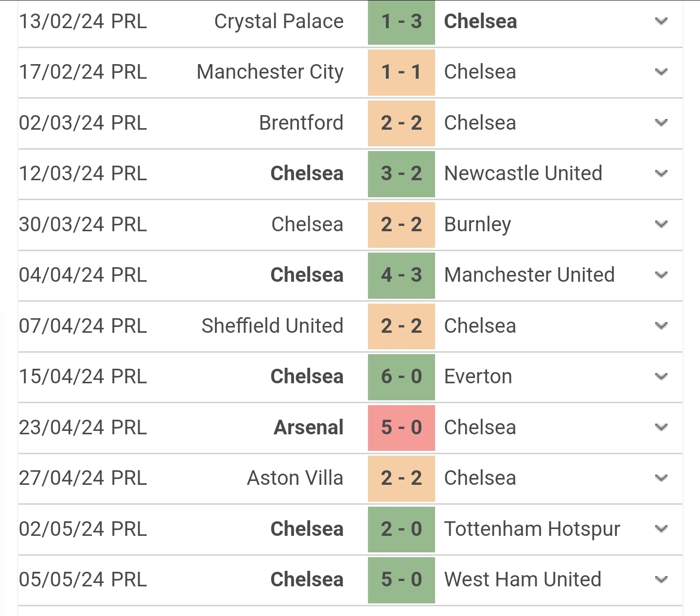The image size is (700, 616).
Task: Expand the Burnley match details chevron
Action: (661, 224)
